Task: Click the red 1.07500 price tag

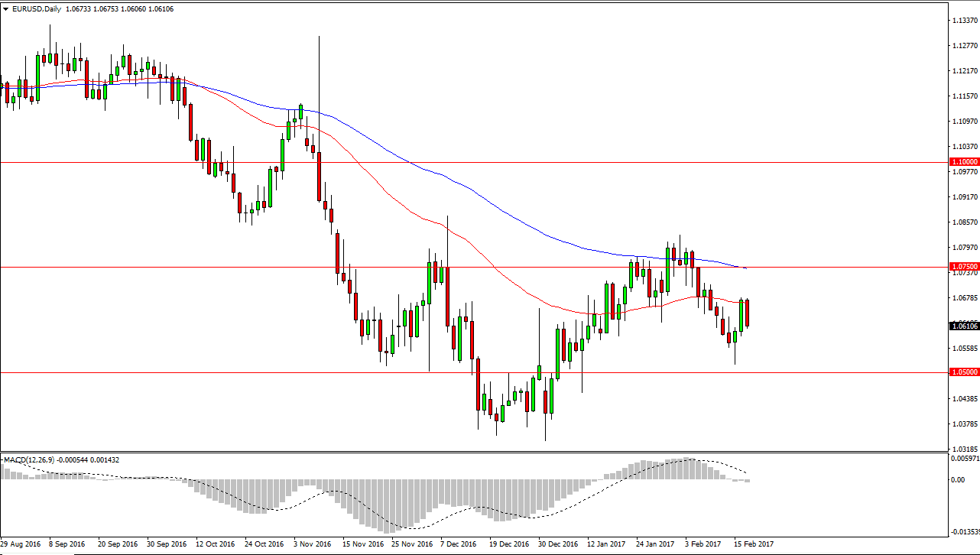Action: (964, 265)
